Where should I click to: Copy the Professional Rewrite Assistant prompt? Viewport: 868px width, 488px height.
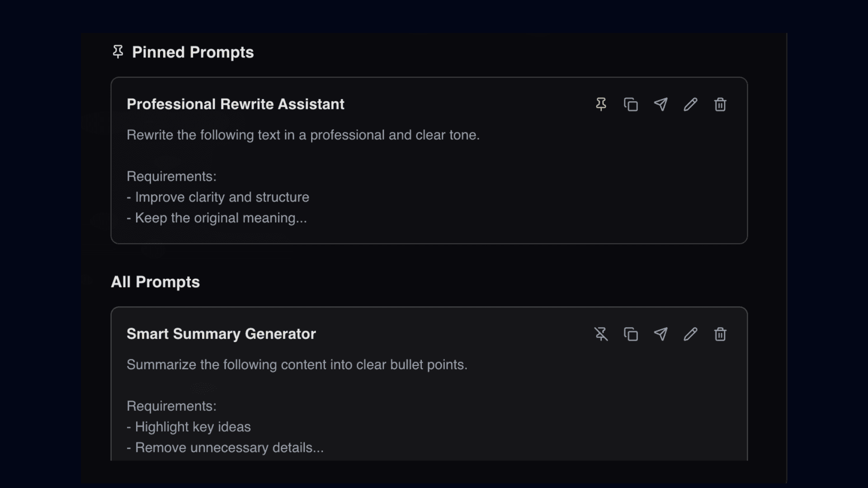(631, 104)
